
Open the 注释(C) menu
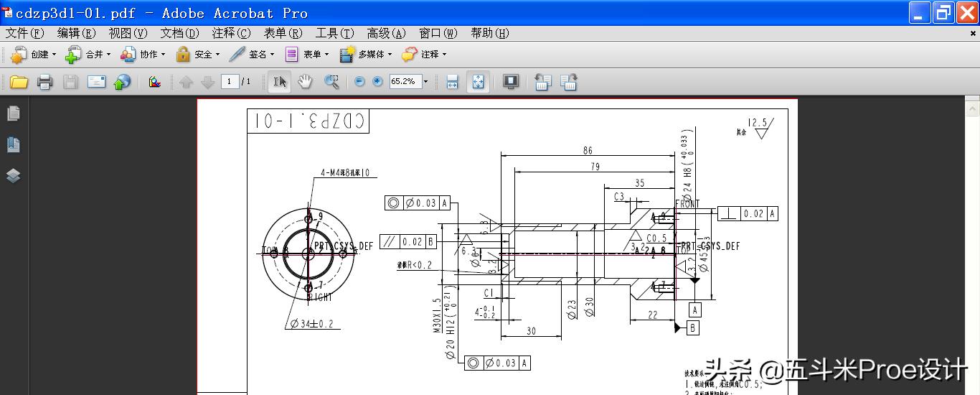(x=232, y=33)
